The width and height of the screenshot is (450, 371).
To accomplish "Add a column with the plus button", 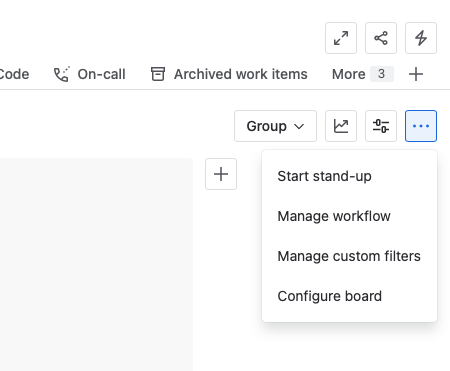I will point(221,174).
